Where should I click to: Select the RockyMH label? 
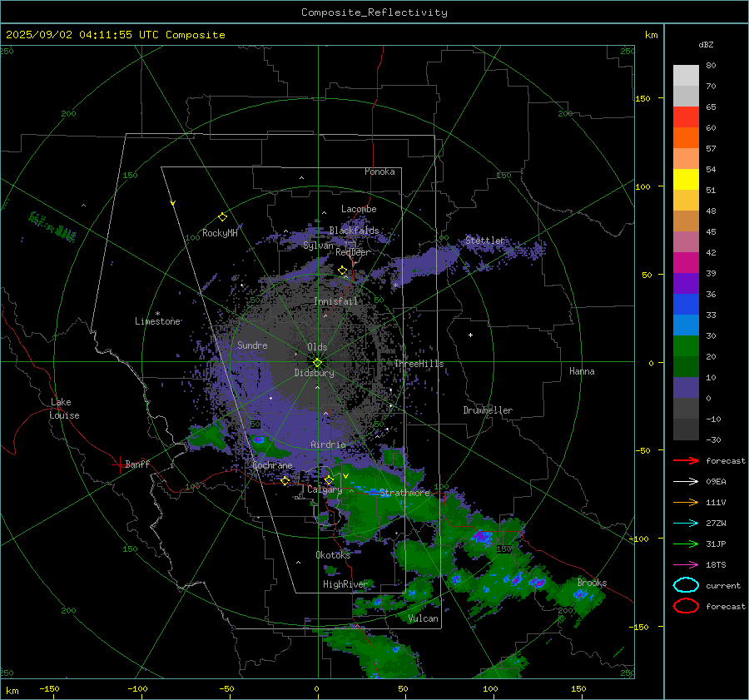click(x=220, y=233)
